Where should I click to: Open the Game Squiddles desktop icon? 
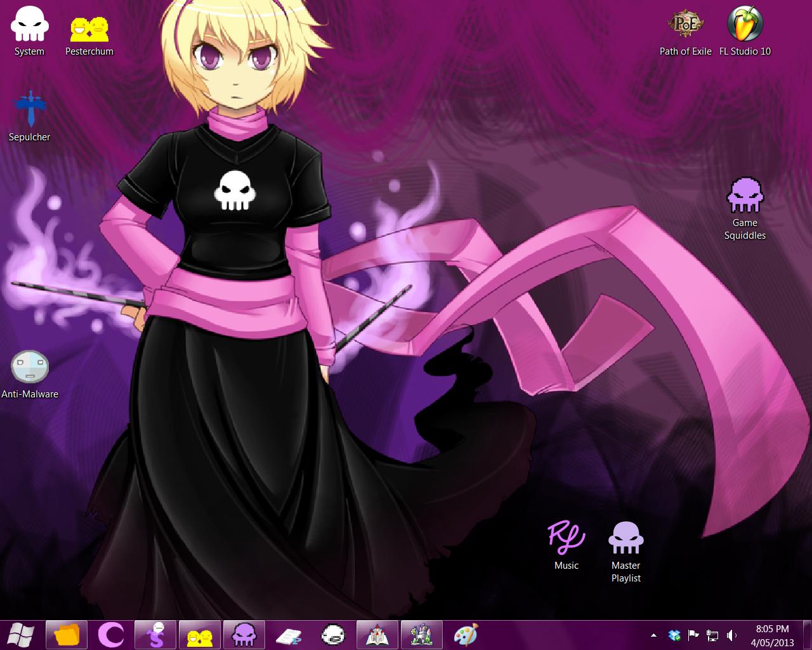(745, 208)
